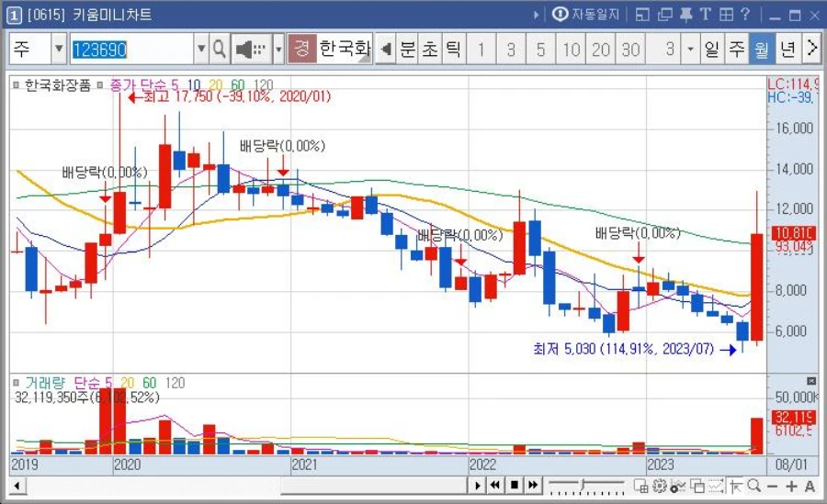Image resolution: width=827 pixels, height=504 pixels.
Task: Click the fast-forward playback button
Action: [x=533, y=485]
